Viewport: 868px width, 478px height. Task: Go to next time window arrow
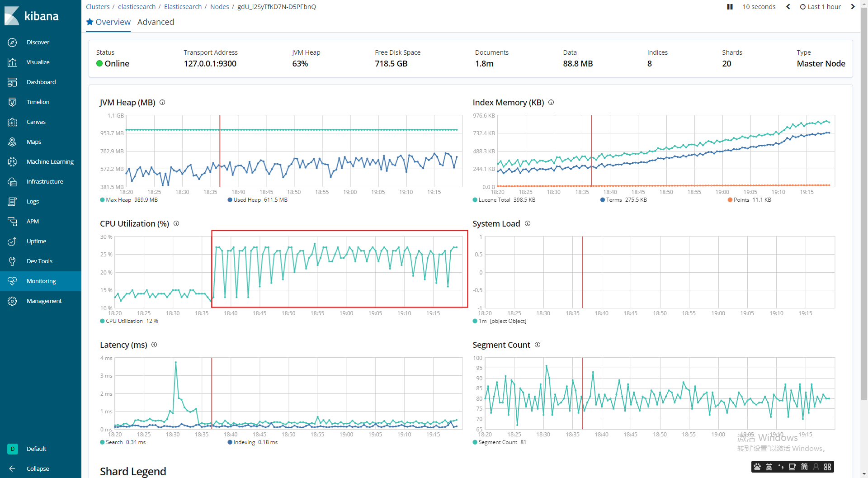853,7
